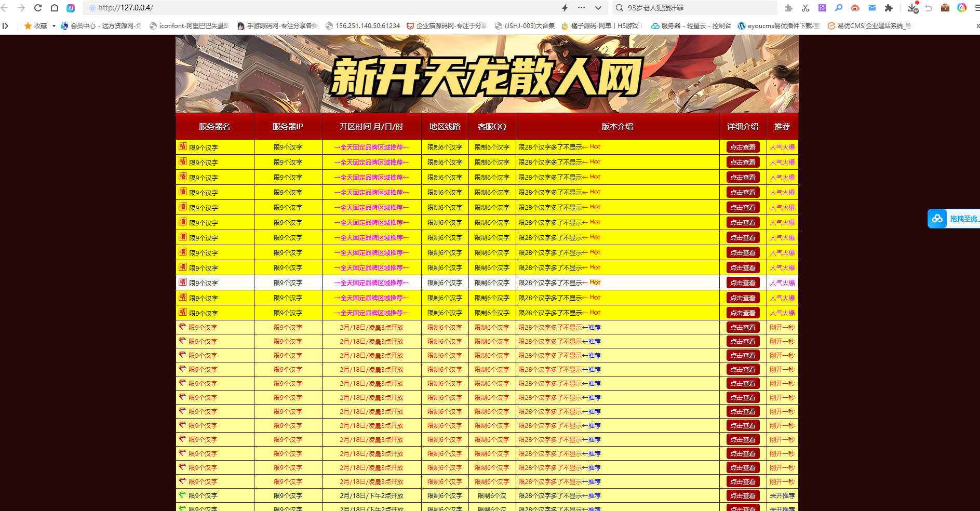Viewport: 980px width, 511px height.
Task: Click the 详细介绍 column header
Action: pos(743,127)
